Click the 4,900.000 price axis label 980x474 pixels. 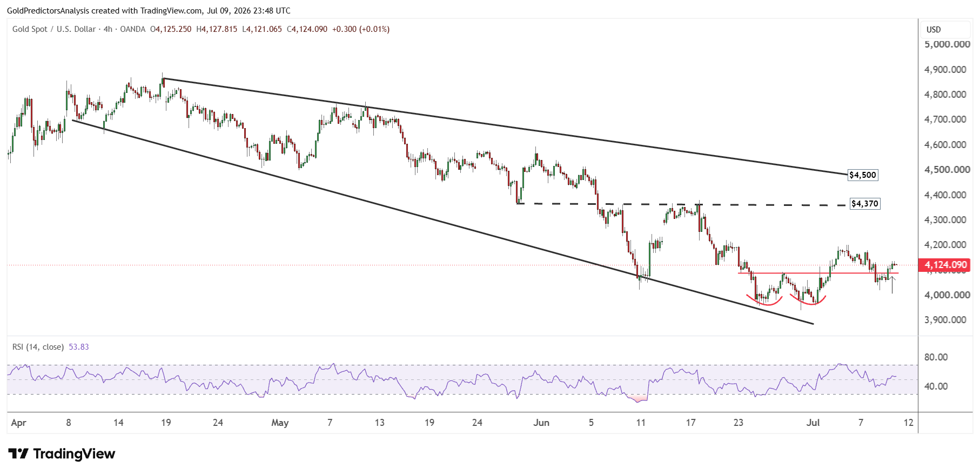click(945, 69)
